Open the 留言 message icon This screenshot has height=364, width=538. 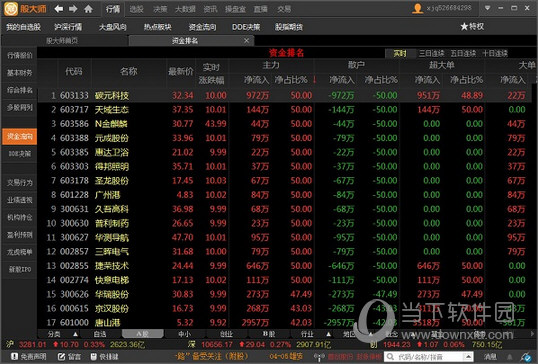61,356
